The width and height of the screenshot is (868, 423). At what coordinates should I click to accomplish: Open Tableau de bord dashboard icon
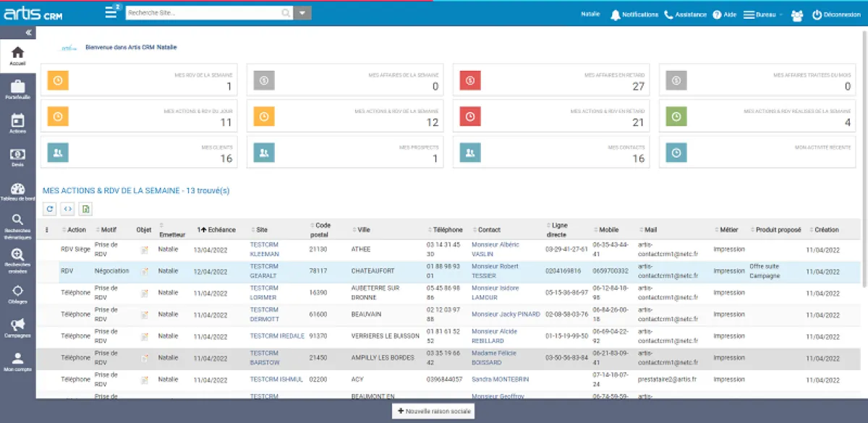pos(17,191)
